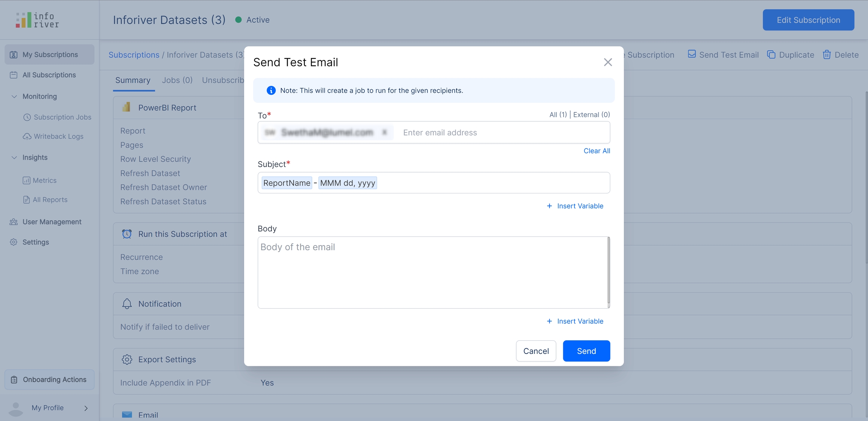Screen dimensions: 868x421
Task: Collapse the Monitoring section
Action: tap(14, 96)
